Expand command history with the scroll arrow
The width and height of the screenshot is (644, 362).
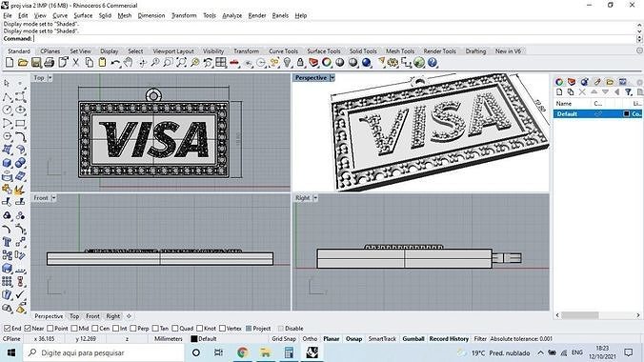click(x=639, y=25)
